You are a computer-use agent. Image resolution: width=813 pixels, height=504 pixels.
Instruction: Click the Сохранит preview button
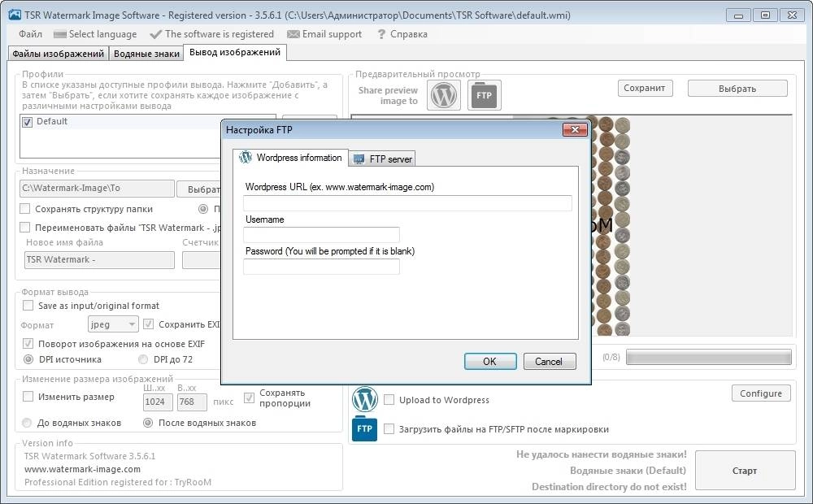click(x=645, y=88)
